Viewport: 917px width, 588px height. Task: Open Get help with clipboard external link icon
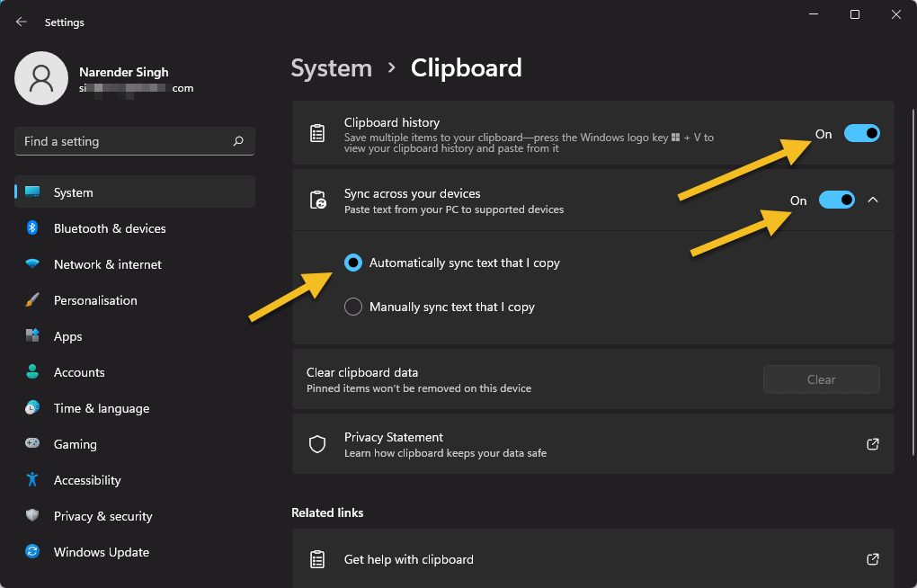(x=873, y=559)
